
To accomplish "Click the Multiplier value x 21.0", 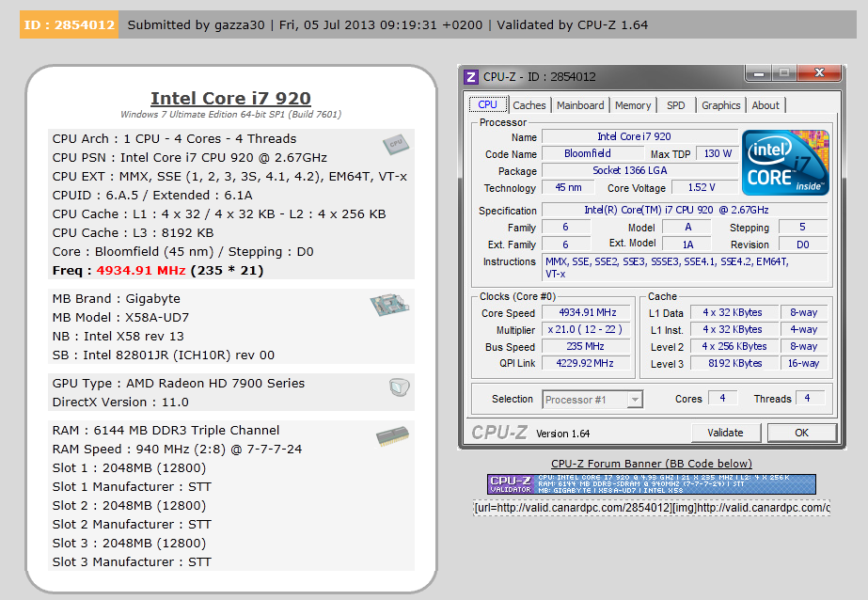I will [587, 329].
